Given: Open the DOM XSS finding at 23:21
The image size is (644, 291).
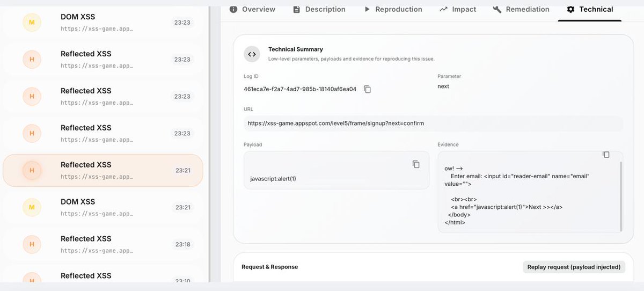Looking at the screenshot, I should (x=104, y=207).
